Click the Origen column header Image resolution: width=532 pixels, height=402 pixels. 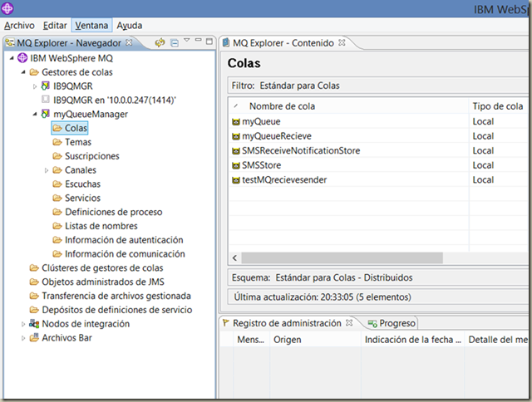(315, 340)
